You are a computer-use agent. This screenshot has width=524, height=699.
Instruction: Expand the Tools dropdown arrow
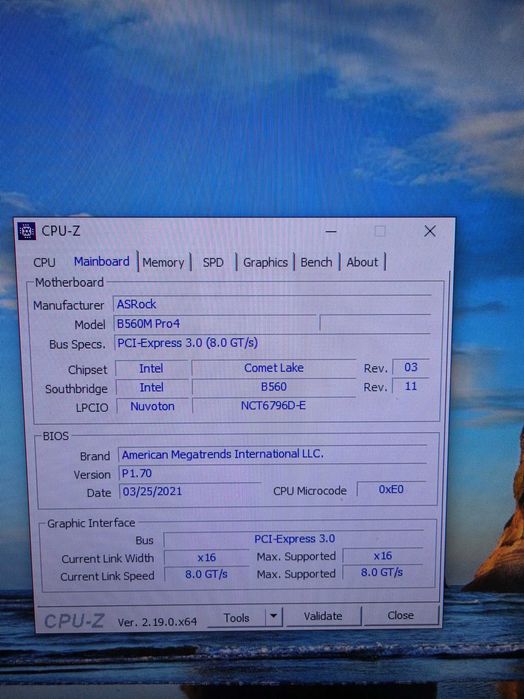tap(274, 617)
